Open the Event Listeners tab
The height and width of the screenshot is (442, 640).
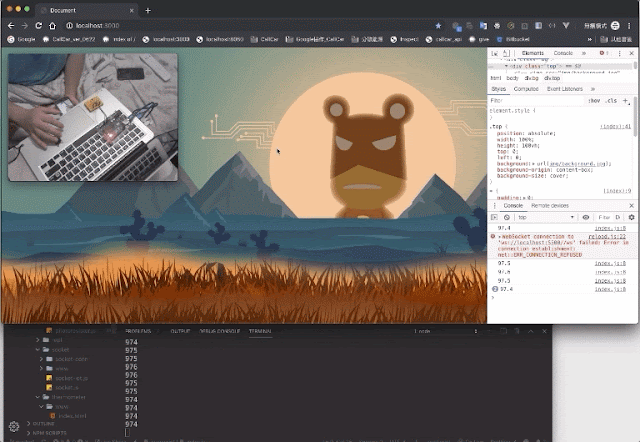[x=564, y=89]
